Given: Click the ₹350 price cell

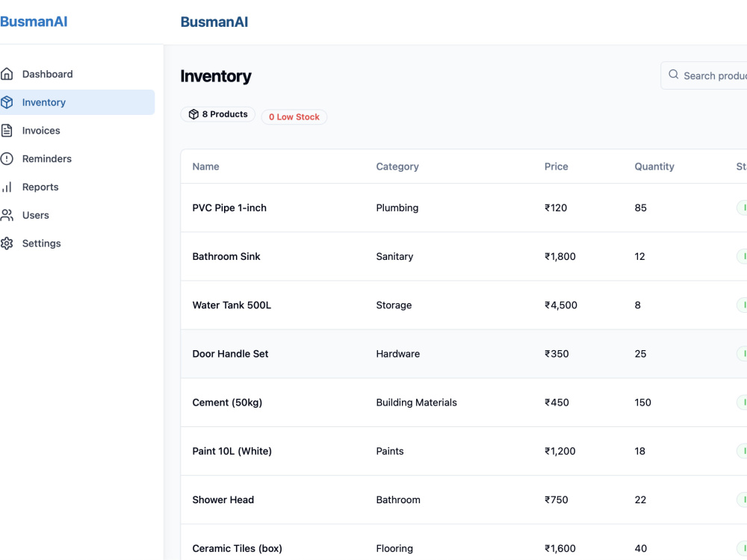Looking at the screenshot, I should coord(557,354).
